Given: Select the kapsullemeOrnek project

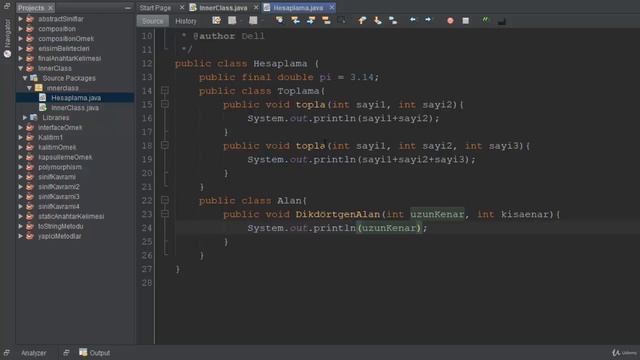Looking at the screenshot, I should coord(65,157).
